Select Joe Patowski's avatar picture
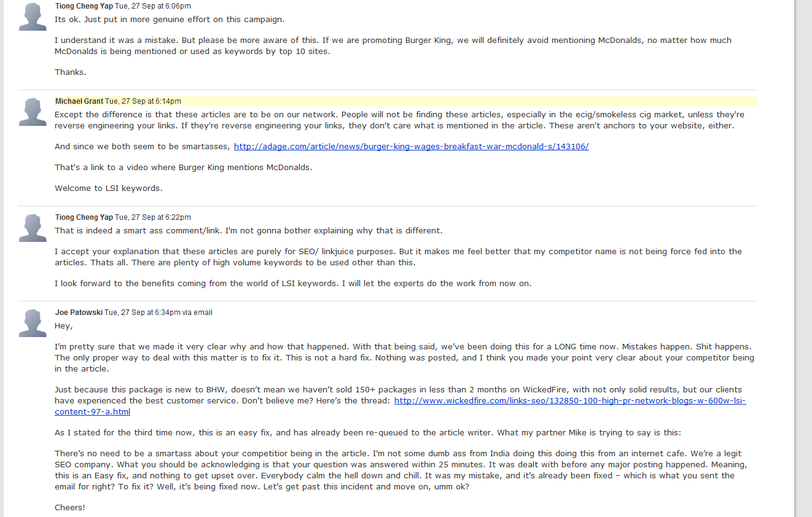Screen dimensions: 812x517 tap(33, 323)
